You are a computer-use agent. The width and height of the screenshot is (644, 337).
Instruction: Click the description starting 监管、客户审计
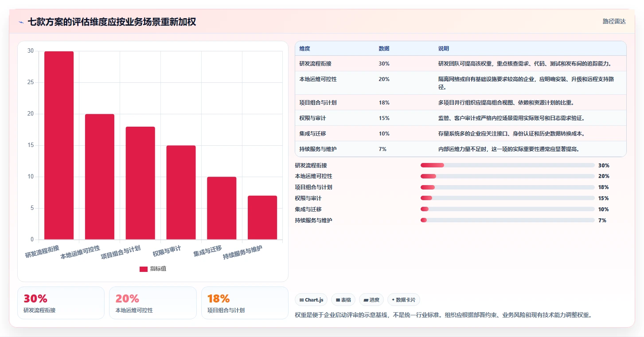click(x=511, y=118)
